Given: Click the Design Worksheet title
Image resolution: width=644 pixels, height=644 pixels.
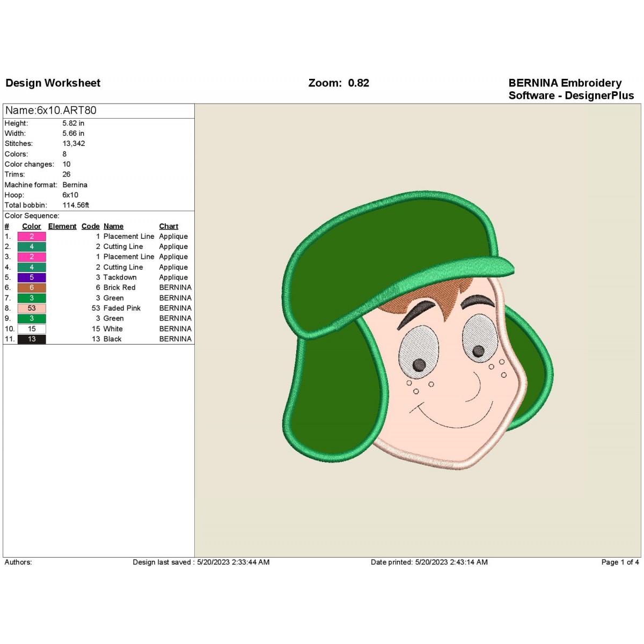Looking at the screenshot, I should tap(53, 83).
